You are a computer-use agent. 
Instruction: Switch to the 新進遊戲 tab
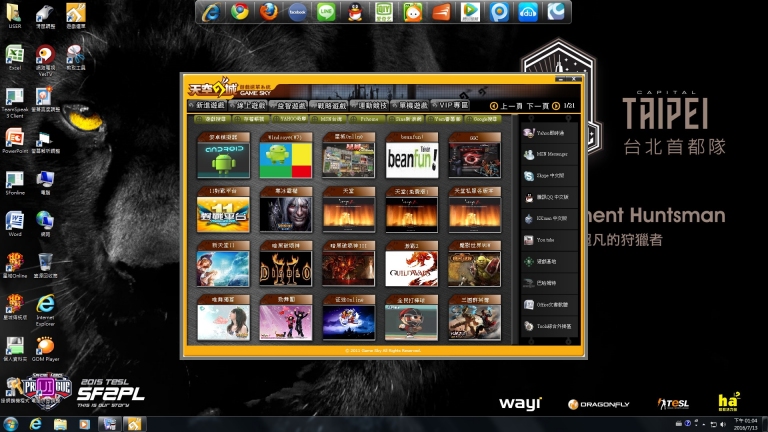[207, 105]
